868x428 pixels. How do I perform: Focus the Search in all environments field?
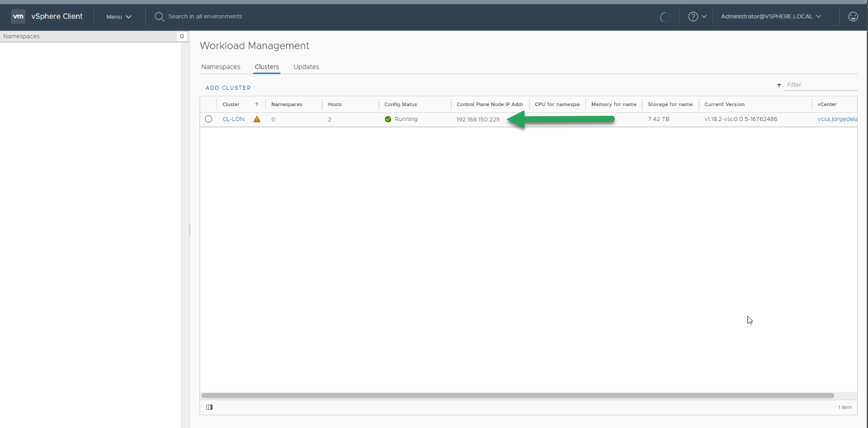(205, 16)
